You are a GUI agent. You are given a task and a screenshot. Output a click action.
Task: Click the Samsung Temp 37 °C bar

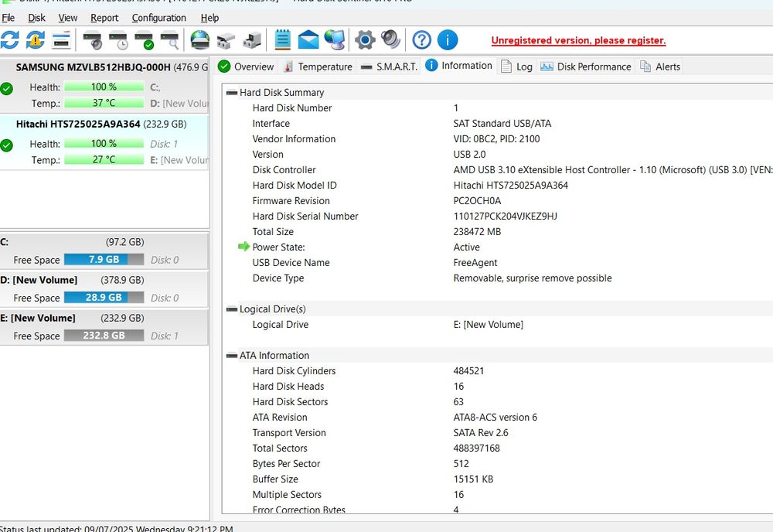pyautogui.click(x=104, y=103)
